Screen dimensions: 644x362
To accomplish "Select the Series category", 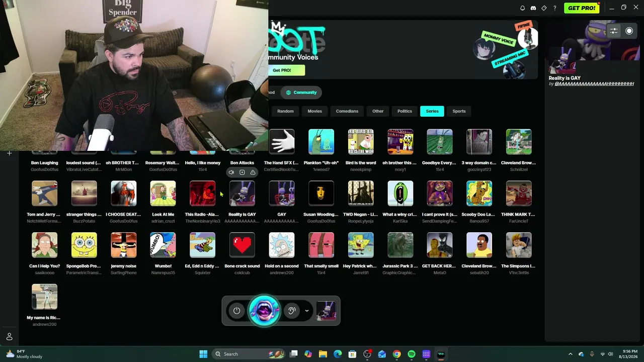I will pos(432,111).
